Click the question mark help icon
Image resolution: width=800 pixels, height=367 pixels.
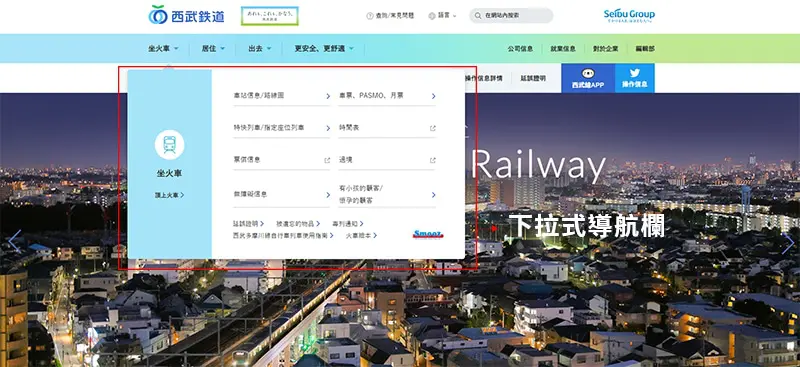370,16
